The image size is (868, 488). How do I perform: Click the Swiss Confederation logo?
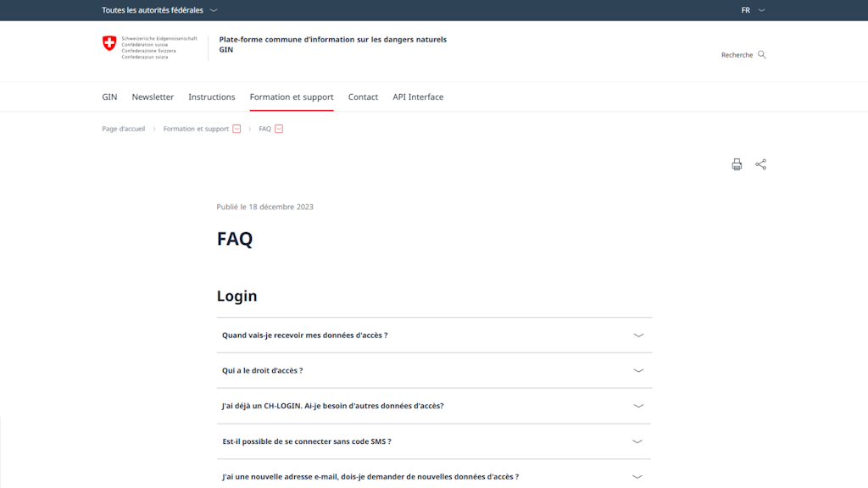coord(108,45)
